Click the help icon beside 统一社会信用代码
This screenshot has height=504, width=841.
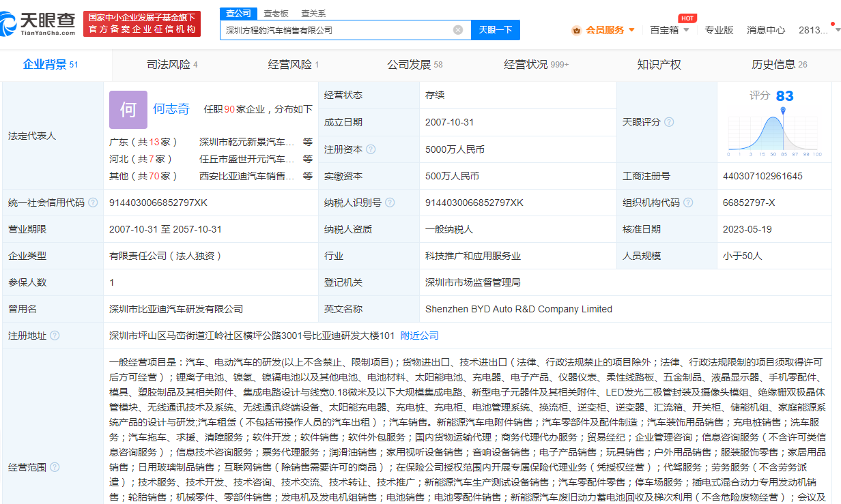[x=93, y=203]
